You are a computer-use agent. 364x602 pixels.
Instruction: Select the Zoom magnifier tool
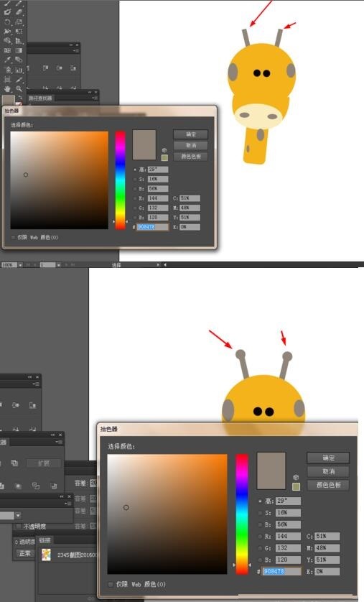19,89
